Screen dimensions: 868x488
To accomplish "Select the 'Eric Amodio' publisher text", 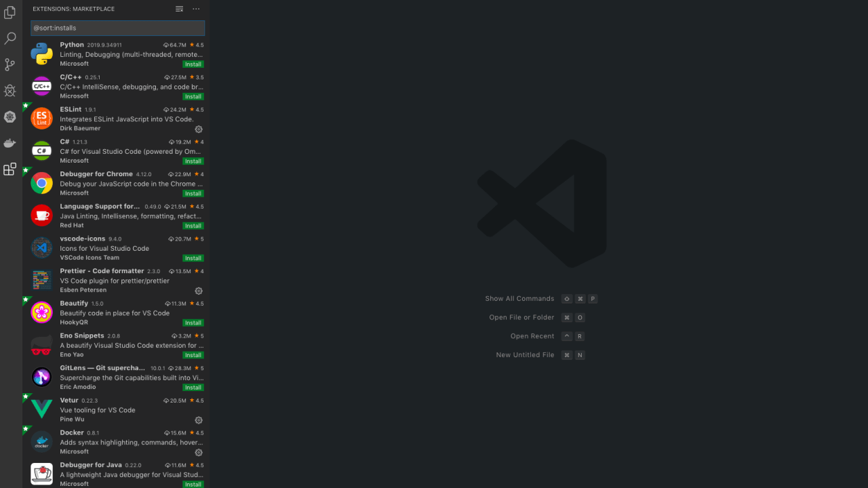I will 79,387.
